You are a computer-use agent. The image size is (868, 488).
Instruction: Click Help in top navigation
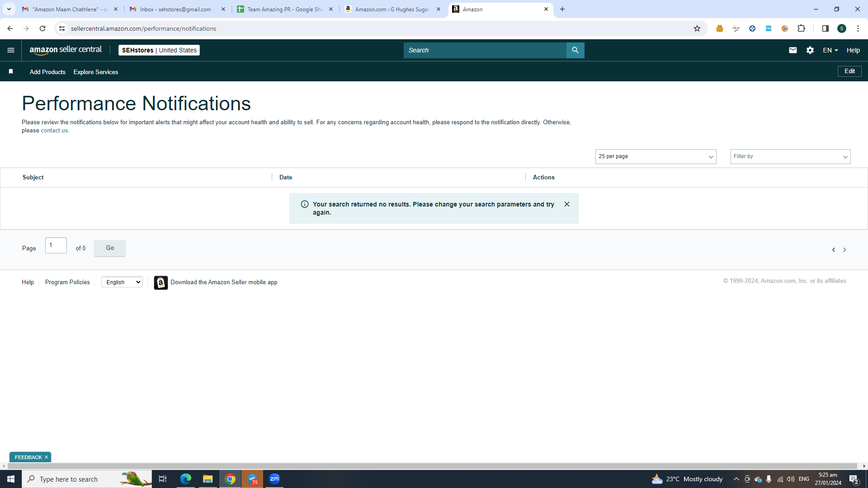click(853, 50)
